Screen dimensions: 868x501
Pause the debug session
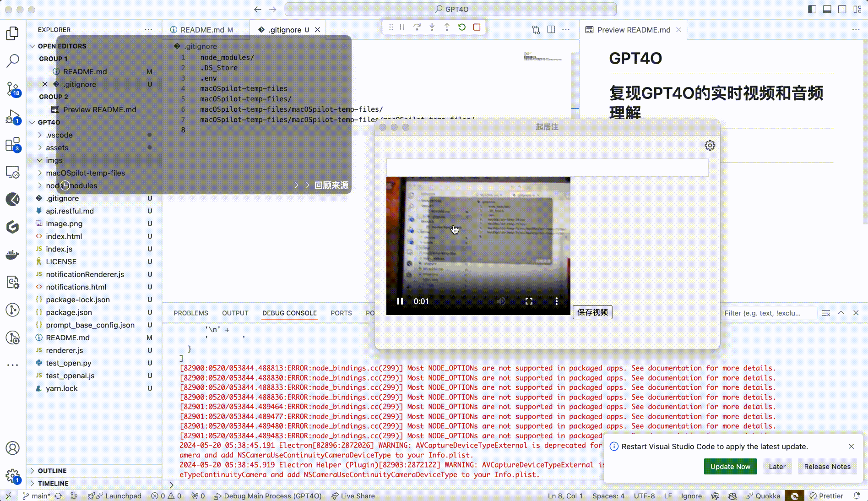click(x=402, y=27)
